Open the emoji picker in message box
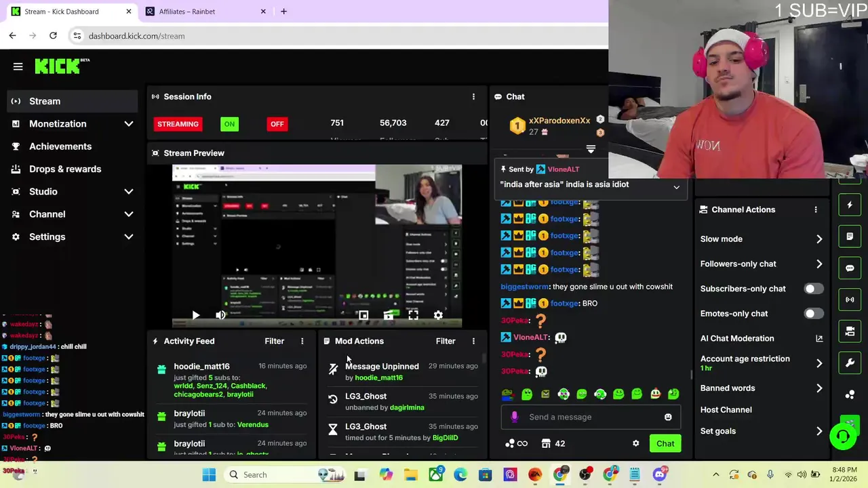 coord(668,417)
